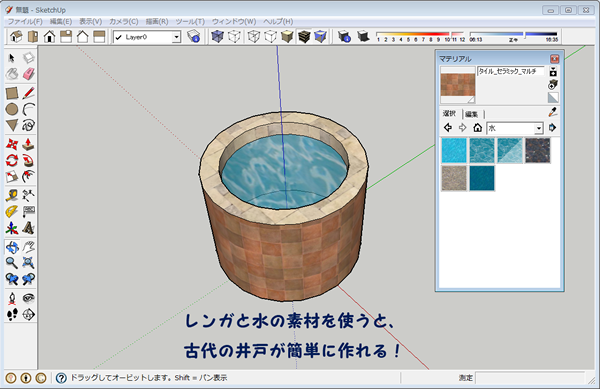Click the eyedropper sample paint icon
This screenshot has height=389, width=600.
553,112
